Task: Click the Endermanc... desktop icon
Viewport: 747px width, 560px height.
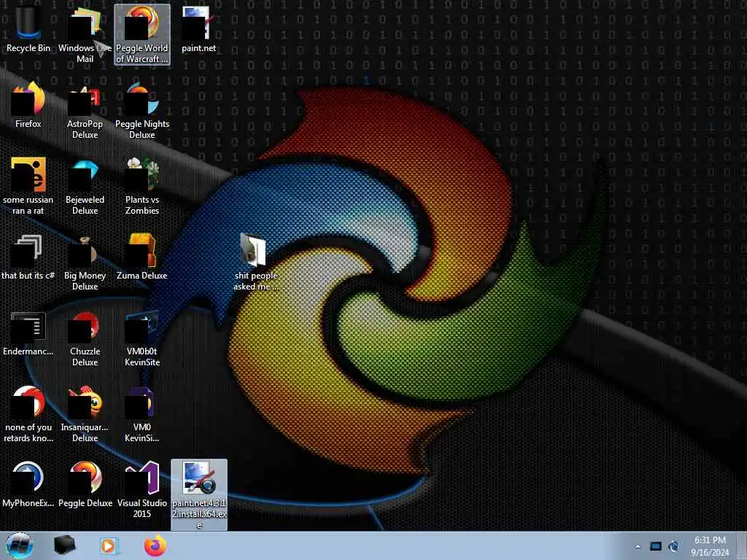Action: [28, 333]
